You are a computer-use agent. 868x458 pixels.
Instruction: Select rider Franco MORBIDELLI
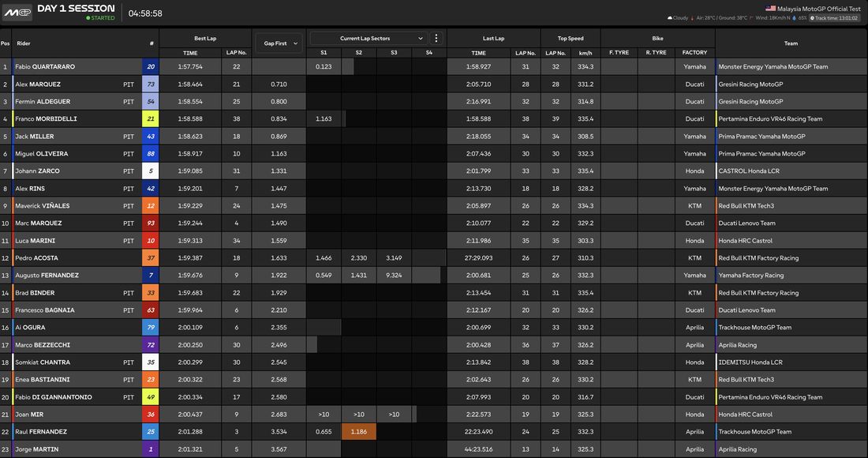tap(46, 118)
